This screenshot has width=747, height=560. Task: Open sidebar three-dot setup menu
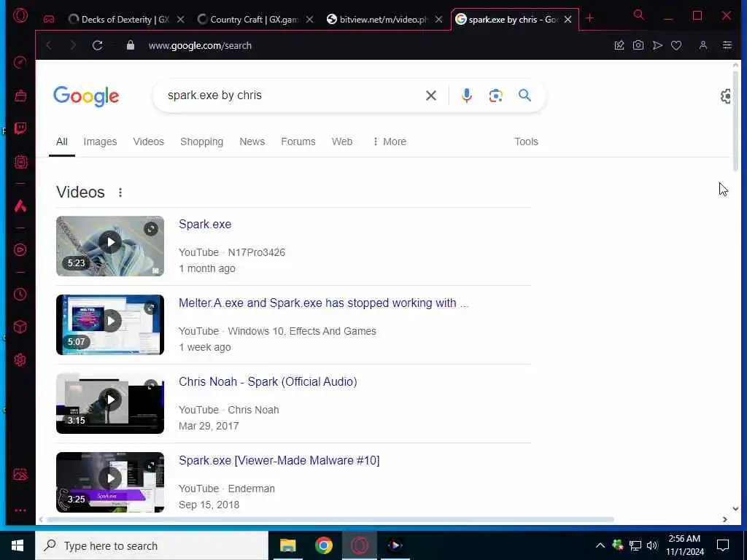tap(20, 510)
